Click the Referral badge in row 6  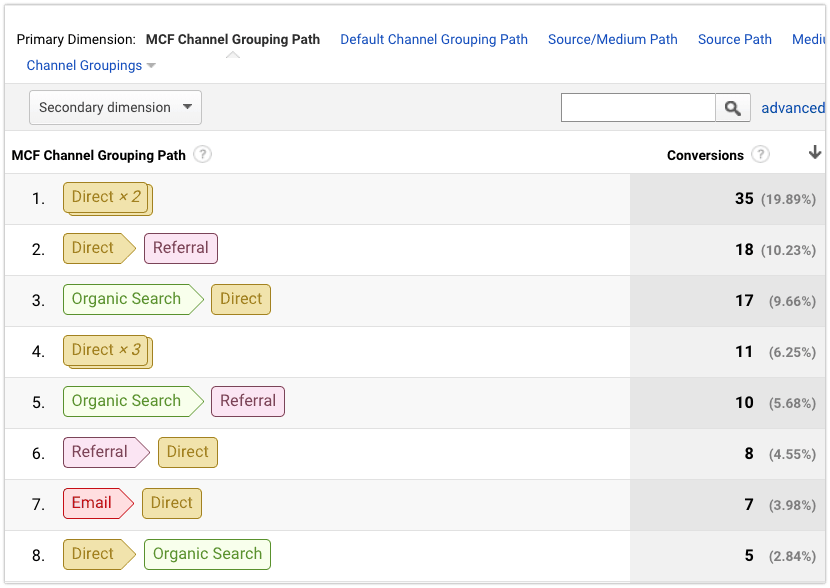[x=106, y=452]
